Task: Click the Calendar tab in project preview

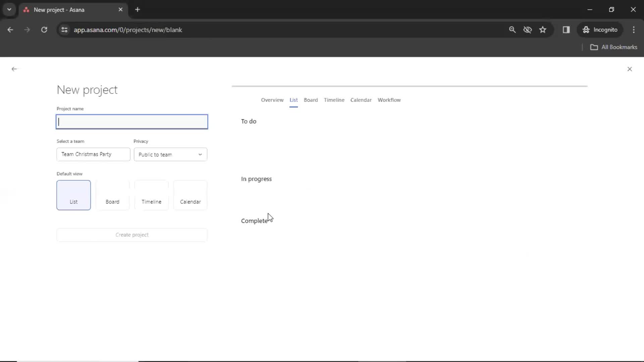Action: click(x=361, y=100)
